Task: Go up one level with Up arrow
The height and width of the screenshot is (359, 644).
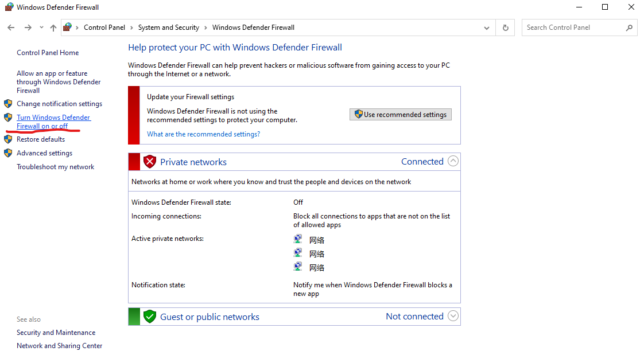Action: coord(53,28)
